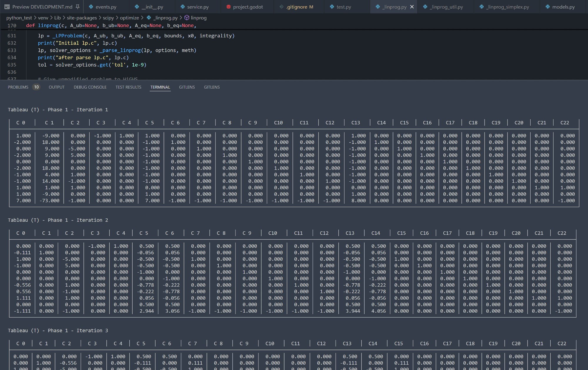Select _linprog.py file in the breadcrumb
Viewport: 588px width, 370px height.
tap(166, 18)
